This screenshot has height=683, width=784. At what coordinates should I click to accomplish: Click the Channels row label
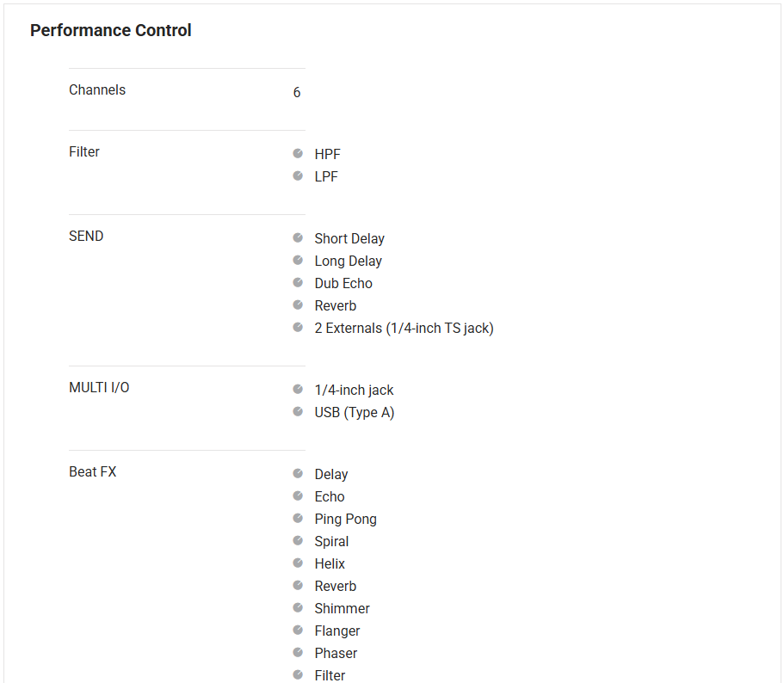[97, 90]
